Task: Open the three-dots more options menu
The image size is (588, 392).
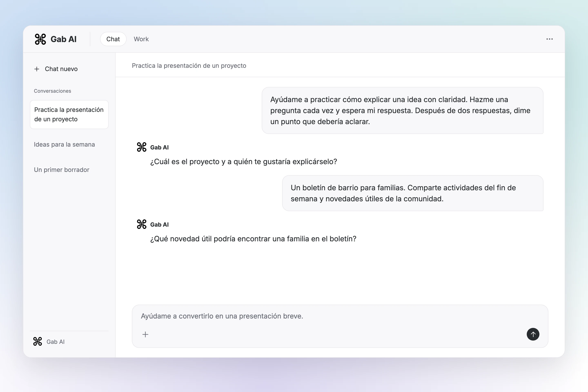Action: click(x=549, y=39)
